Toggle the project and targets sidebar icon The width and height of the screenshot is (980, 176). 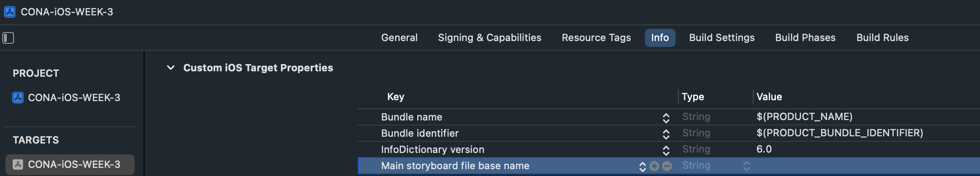[8, 38]
